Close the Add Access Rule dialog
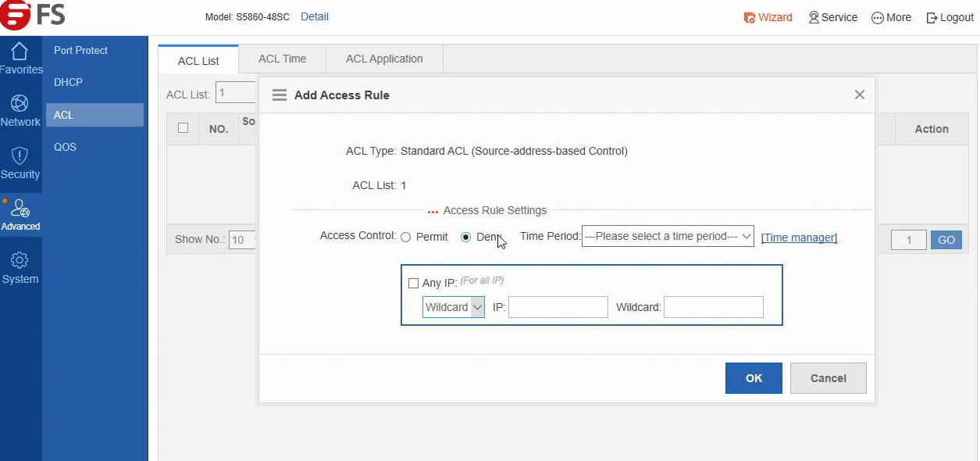 (x=859, y=95)
